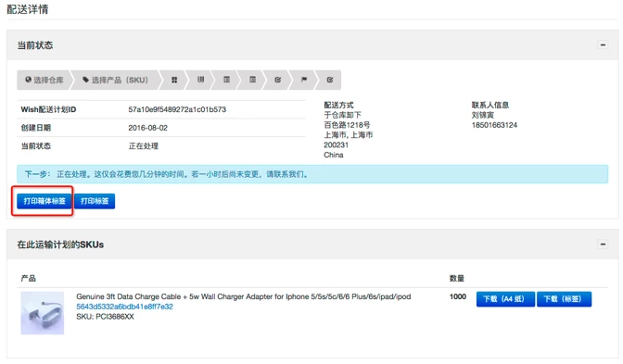Collapse the 在此运输计划的SKUs panel
Screen dimensions: 623x364
coord(603,245)
